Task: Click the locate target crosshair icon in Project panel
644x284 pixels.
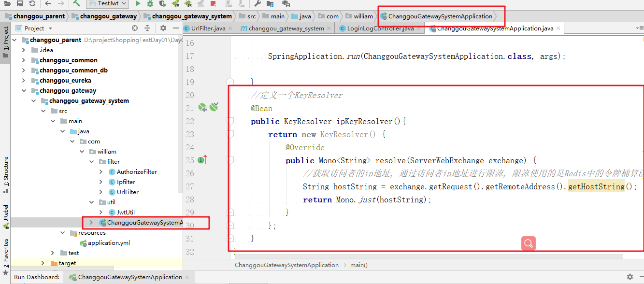Action: 135,28
